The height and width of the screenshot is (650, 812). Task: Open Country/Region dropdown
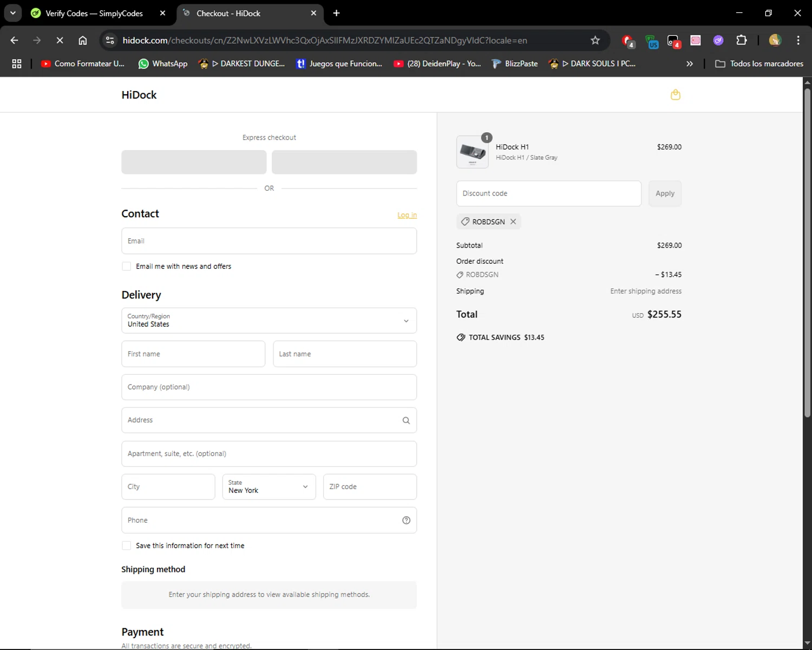(x=269, y=321)
